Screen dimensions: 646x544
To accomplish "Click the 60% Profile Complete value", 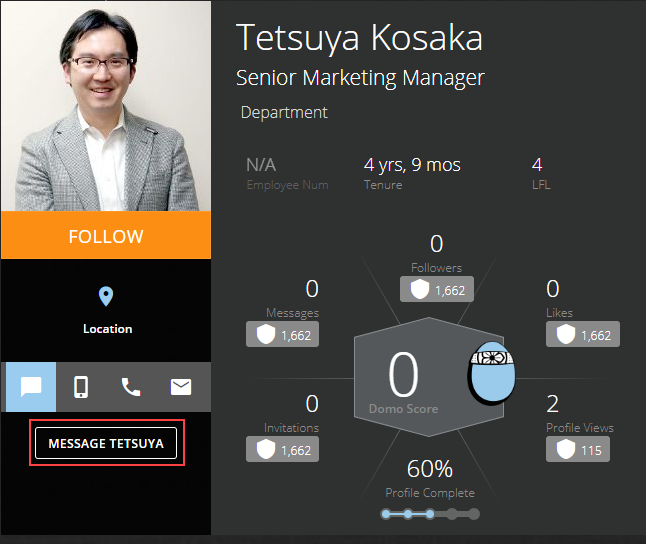I will tap(430, 469).
